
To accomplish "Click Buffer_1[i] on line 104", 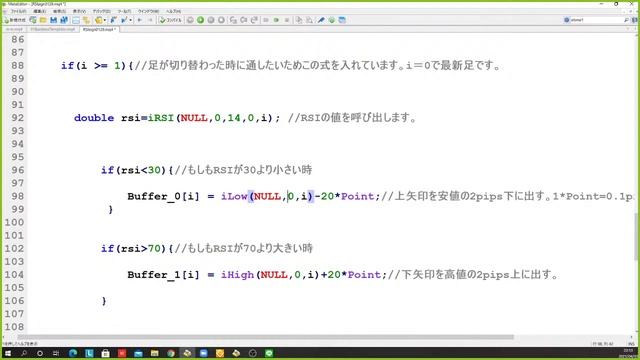I will click(163, 275).
